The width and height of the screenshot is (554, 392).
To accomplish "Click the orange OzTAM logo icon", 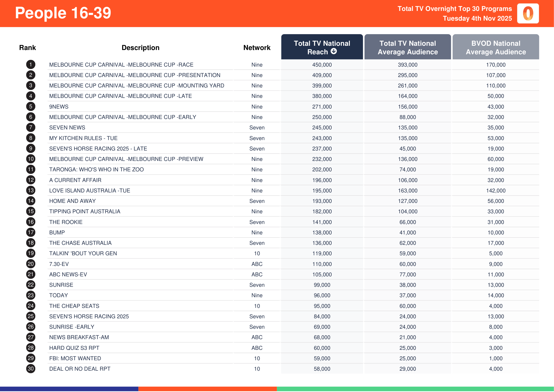I will pyautogui.click(x=528, y=13).
